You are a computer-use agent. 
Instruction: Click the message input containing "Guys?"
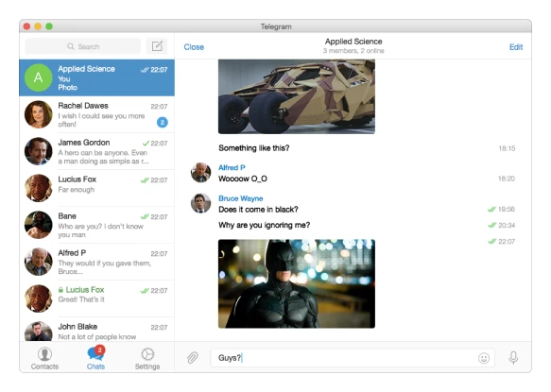click(x=353, y=358)
